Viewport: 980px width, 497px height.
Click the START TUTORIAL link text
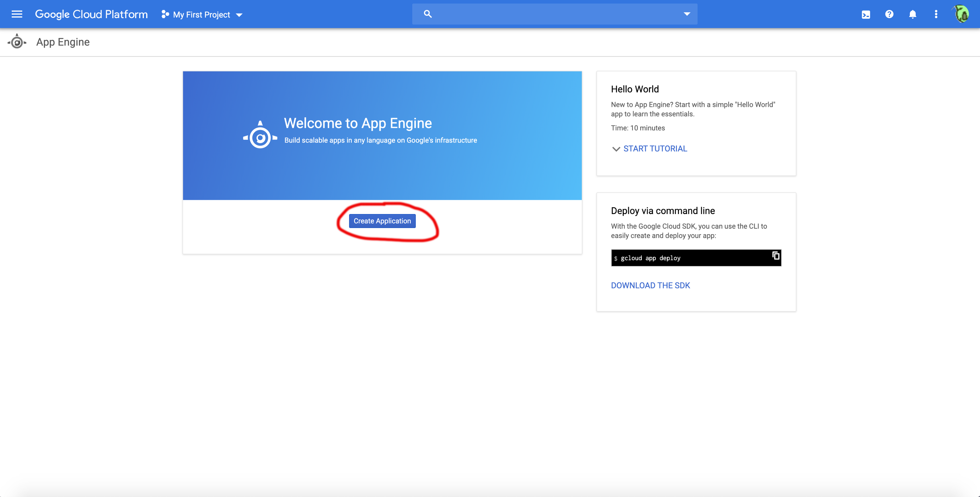coord(655,149)
